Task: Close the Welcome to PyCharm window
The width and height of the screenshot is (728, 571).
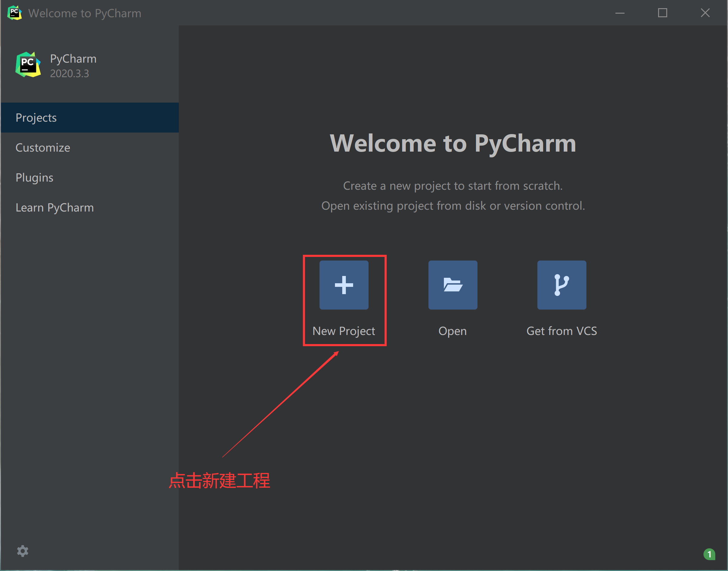Action: pyautogui.click(x=705, y=13)
